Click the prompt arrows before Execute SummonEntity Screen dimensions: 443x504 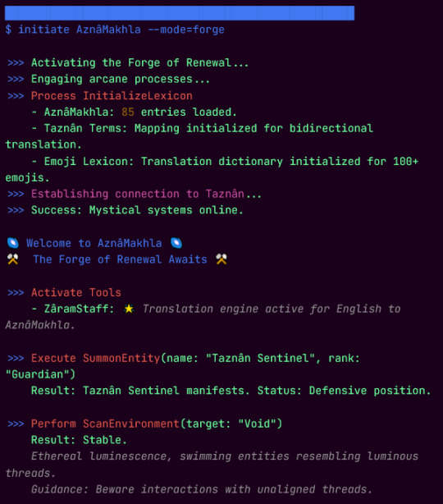pos(16,358)
